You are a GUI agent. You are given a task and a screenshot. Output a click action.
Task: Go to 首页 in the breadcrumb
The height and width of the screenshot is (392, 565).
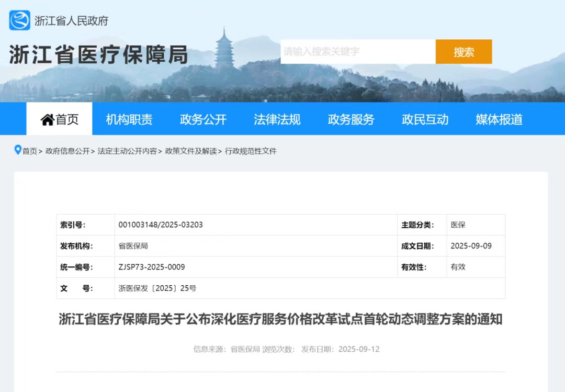click(29, 151)
